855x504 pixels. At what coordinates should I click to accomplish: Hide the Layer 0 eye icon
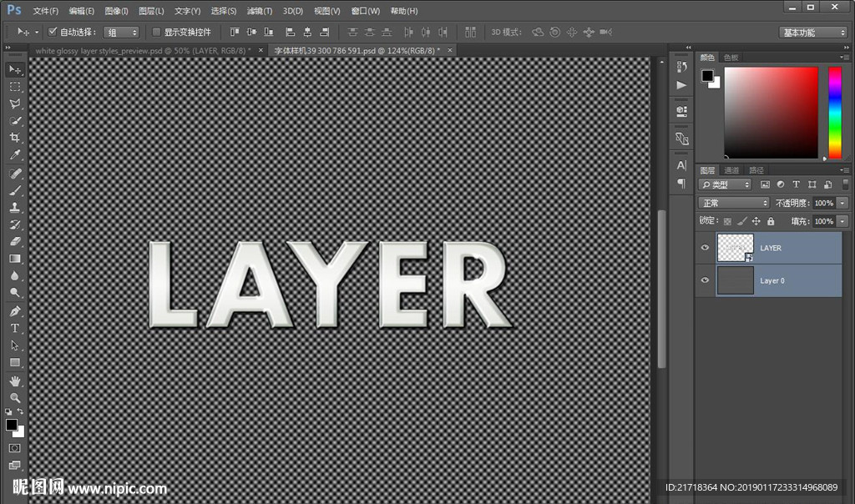tap(705, 280)
